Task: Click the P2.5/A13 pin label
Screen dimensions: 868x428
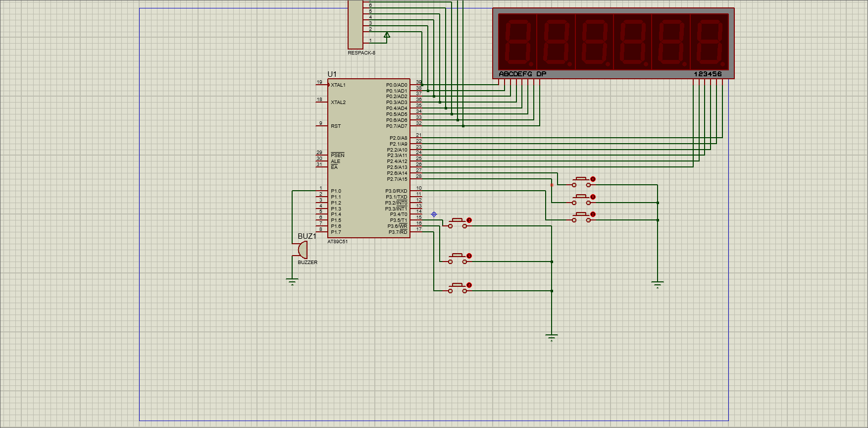Action: tap(397, 167)
